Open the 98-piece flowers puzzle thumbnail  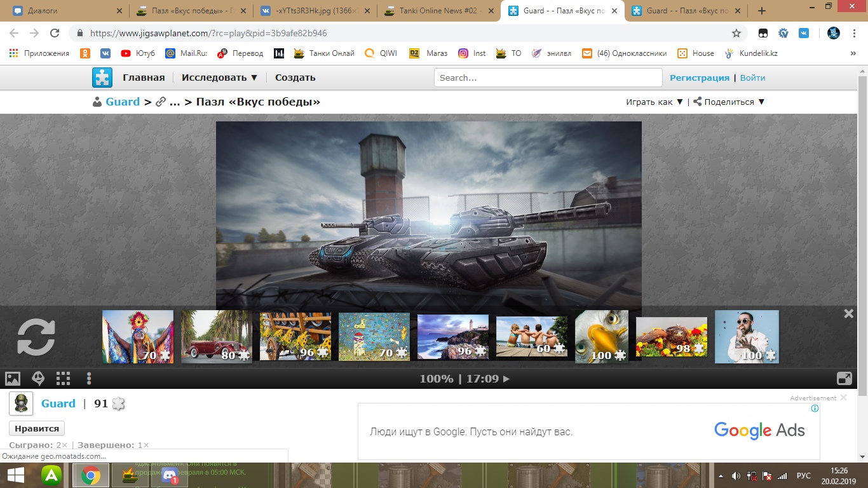pyautogui.click(x=672, y=337)
